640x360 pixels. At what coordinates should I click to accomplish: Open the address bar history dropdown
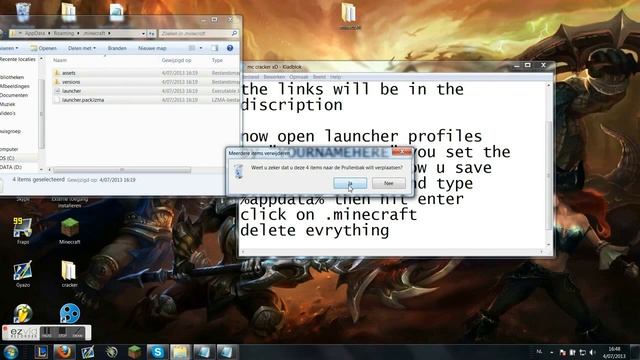[143, 33]
